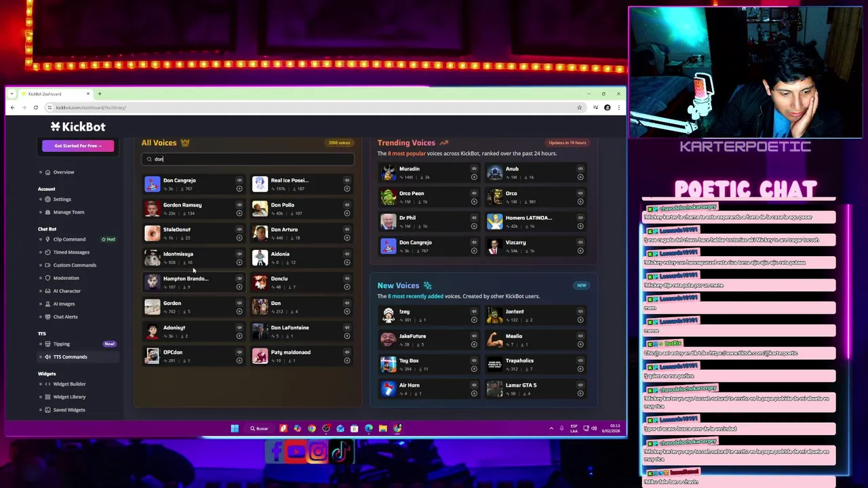Add the Gordon Ramsey voice
Image resolution: width=868 pixels, height=488 pixels.
[239, 213]
